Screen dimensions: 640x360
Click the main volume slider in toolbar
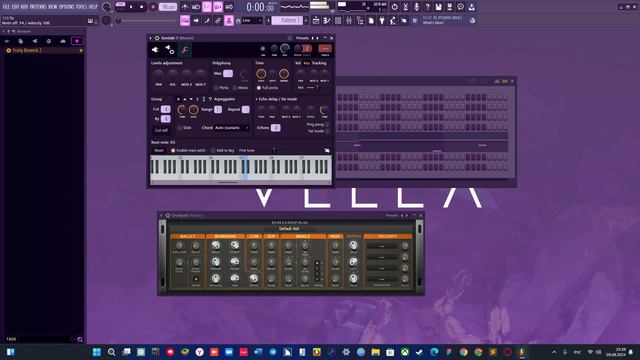pyautogui.click(x=147, y=20)
